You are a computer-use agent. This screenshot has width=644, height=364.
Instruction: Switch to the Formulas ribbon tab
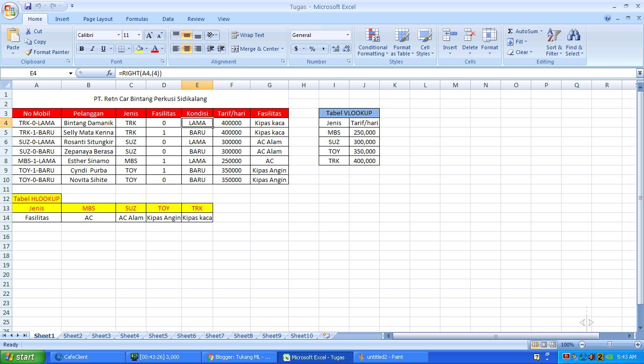[137, 19]
